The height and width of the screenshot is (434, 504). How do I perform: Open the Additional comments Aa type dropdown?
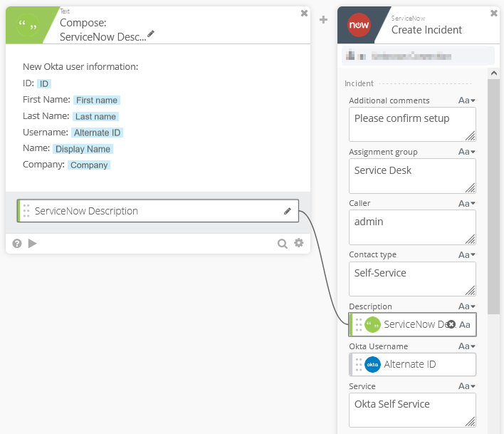[467, 100]
